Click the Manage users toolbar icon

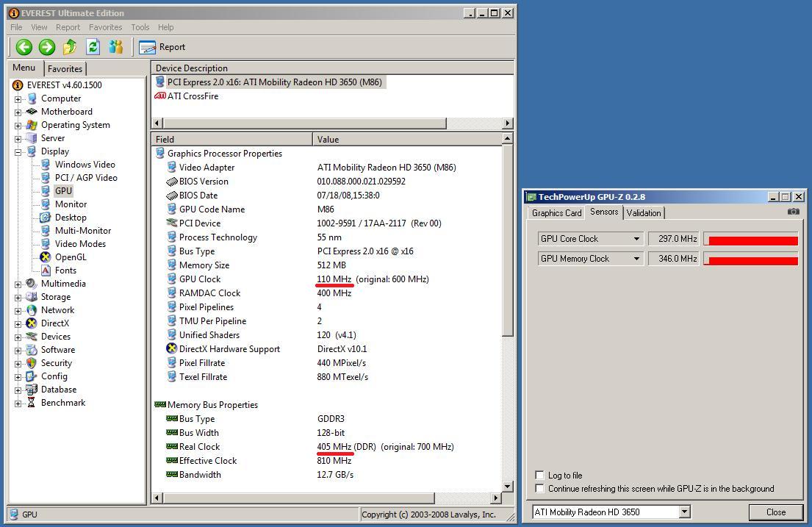tap(116, 47)
